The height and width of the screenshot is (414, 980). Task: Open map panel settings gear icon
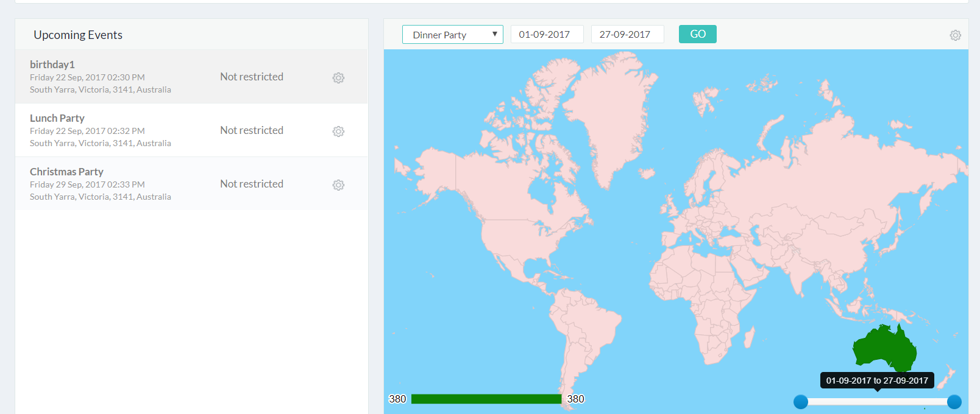pyautogui.click(x=955, y=35)
